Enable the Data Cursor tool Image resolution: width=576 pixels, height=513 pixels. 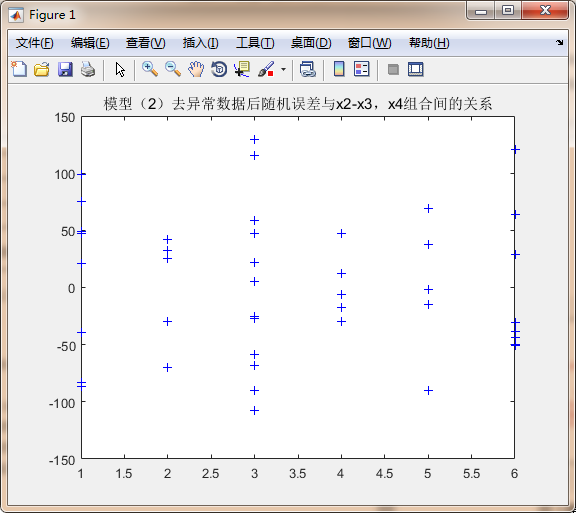(242, 69)
